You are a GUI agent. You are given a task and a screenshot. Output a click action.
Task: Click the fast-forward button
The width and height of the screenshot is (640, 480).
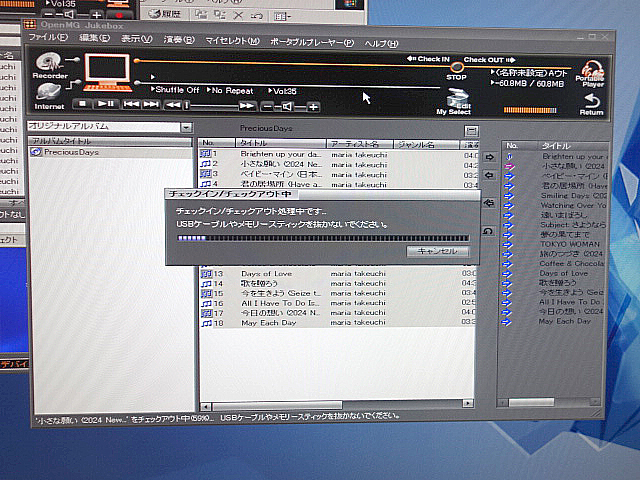pyautogui.click(x=247, y=106)
